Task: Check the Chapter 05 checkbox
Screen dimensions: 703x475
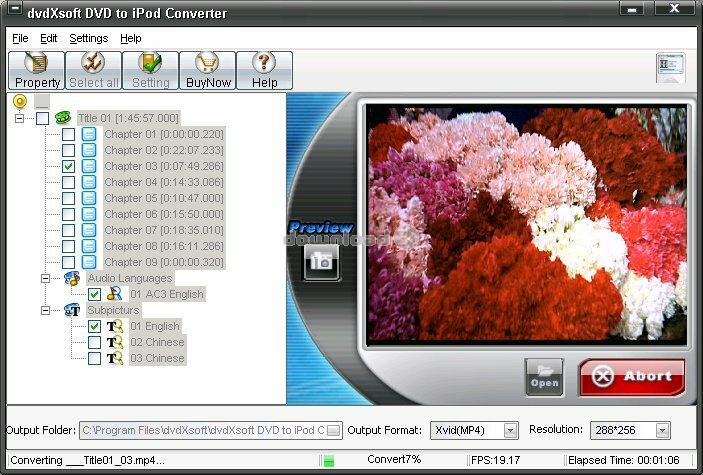Action: (69, 198)
